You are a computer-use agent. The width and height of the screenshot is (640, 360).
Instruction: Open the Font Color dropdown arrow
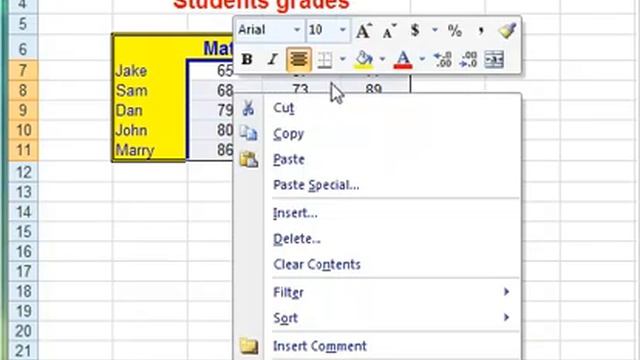(x=422, y=60)
